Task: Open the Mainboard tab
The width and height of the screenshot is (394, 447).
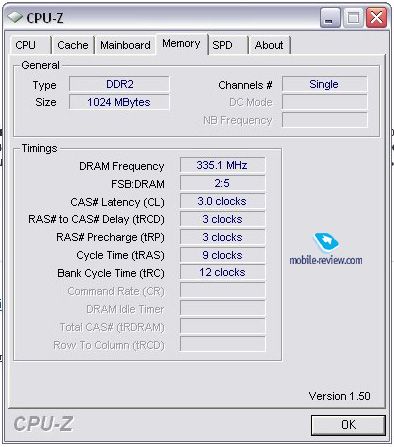Action: point(125,45)
